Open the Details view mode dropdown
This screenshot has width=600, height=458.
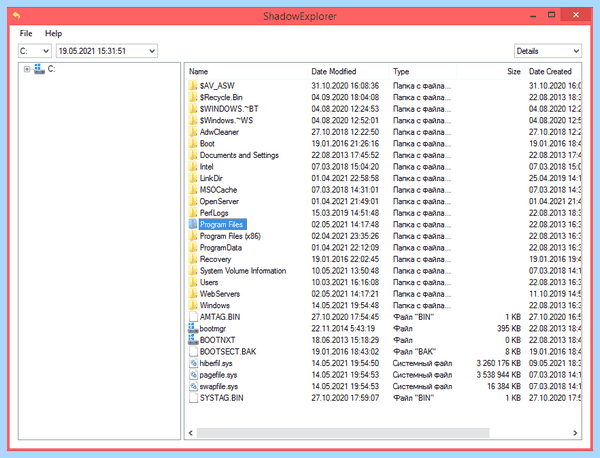pos(548,51)
